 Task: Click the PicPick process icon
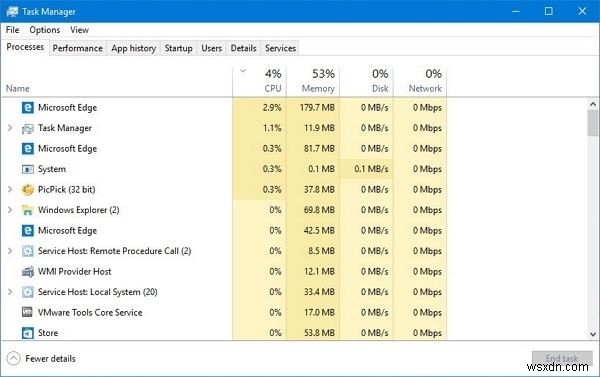pos(28,189)
